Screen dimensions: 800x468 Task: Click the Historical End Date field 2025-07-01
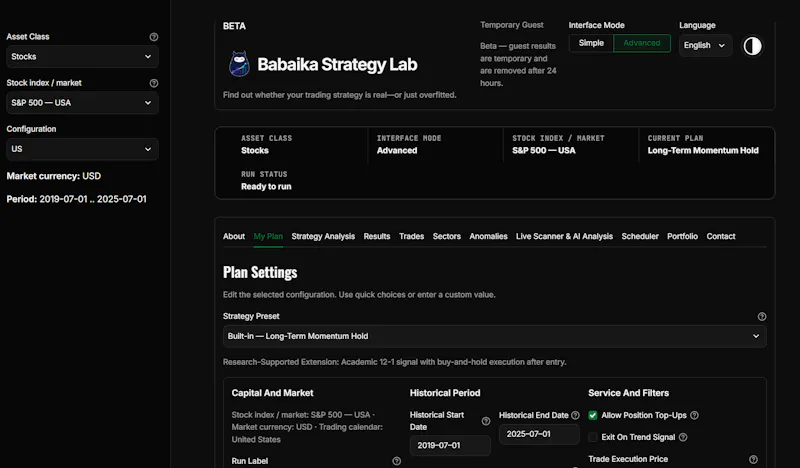(539, 434)
